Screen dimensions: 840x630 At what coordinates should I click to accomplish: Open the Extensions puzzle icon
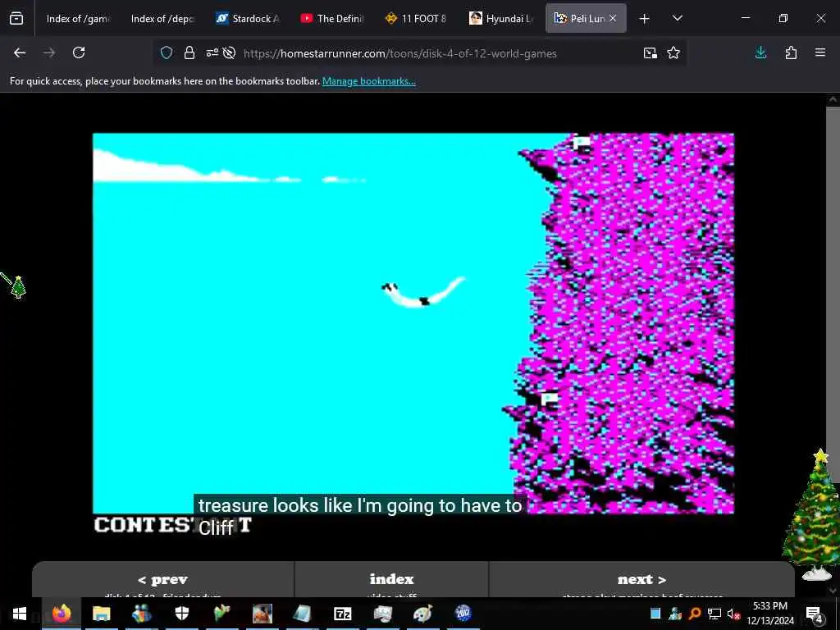pyautogui.click(x=791, y=52)
